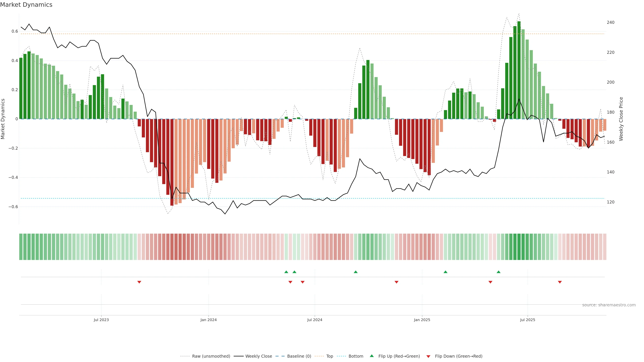The height and width of the screenshot is (362, 644).
Task: Click the Jul 2023 x-axis label
Action: (101, 320)
